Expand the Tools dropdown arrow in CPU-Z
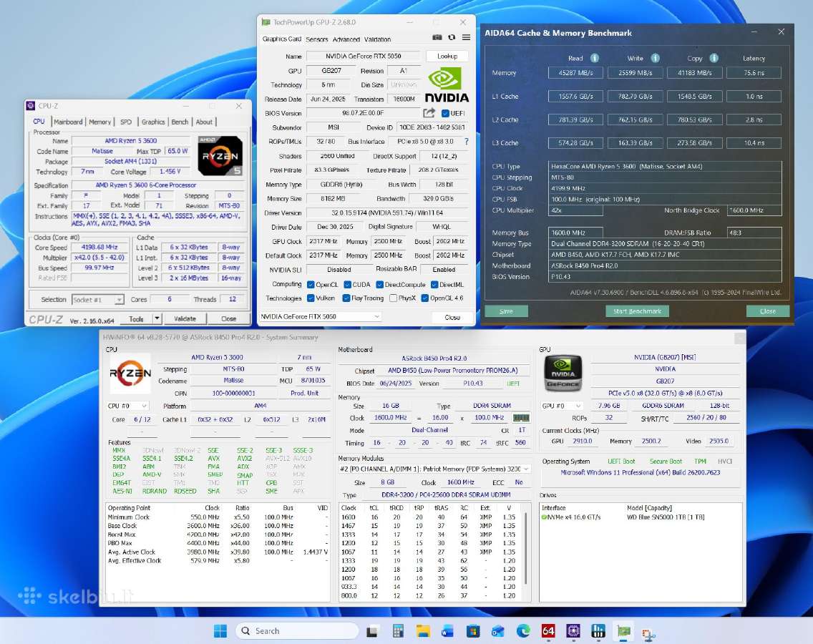This screenshot has height=644, width=813. point(157,318)
